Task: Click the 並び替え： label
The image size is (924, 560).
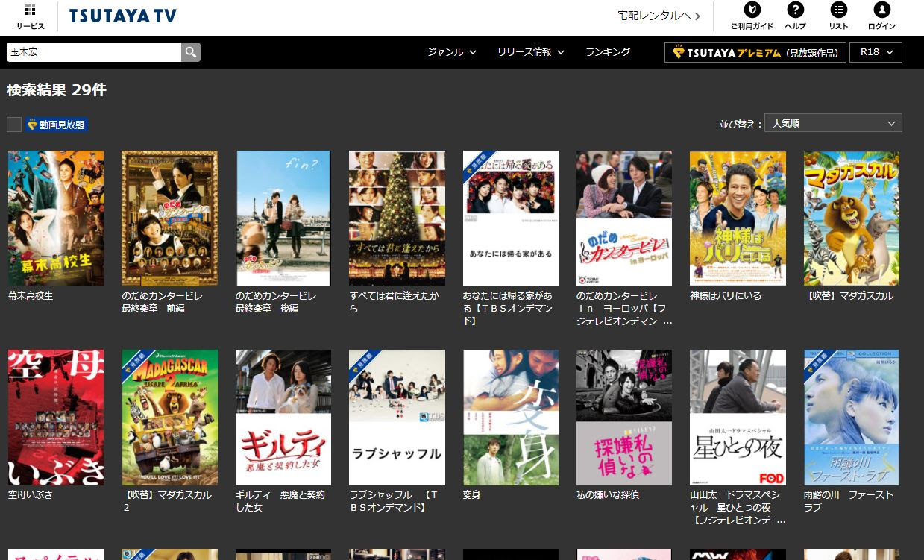Action: tap(740, 124)
